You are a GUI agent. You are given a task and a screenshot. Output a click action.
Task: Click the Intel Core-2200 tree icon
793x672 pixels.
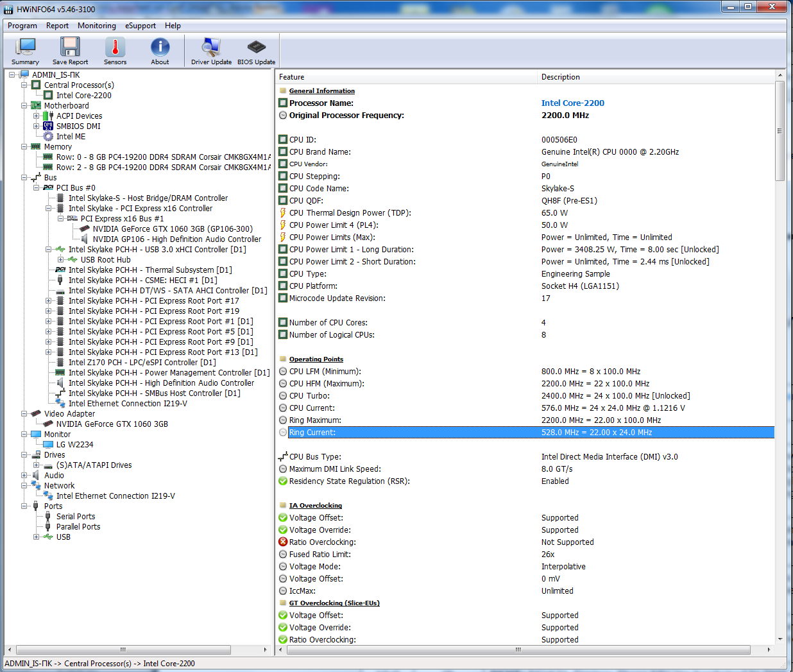point(48,96)
